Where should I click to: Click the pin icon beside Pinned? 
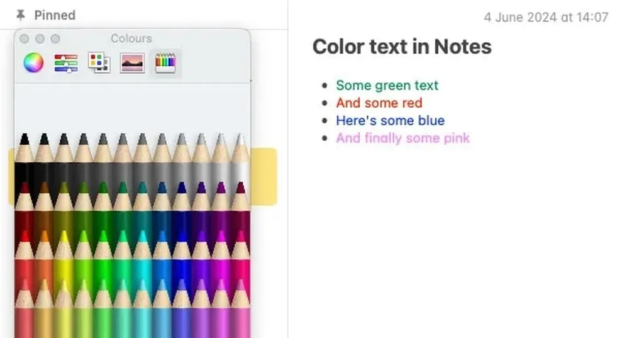tap(21, 15)
